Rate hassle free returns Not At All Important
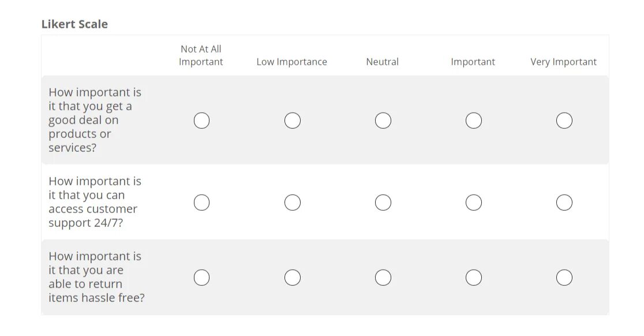644x336 pixels. (201, 278)
